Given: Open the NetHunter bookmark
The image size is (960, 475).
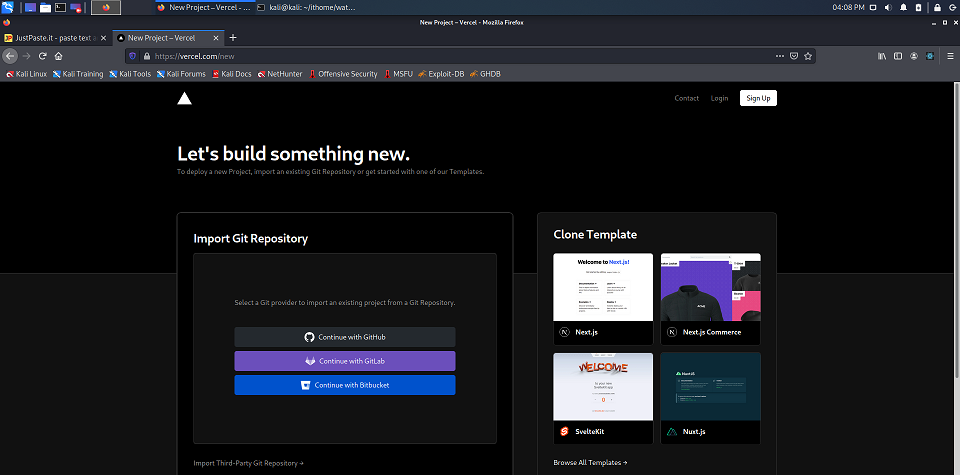Looking at the screenshot, I should [x=280, y=74].
